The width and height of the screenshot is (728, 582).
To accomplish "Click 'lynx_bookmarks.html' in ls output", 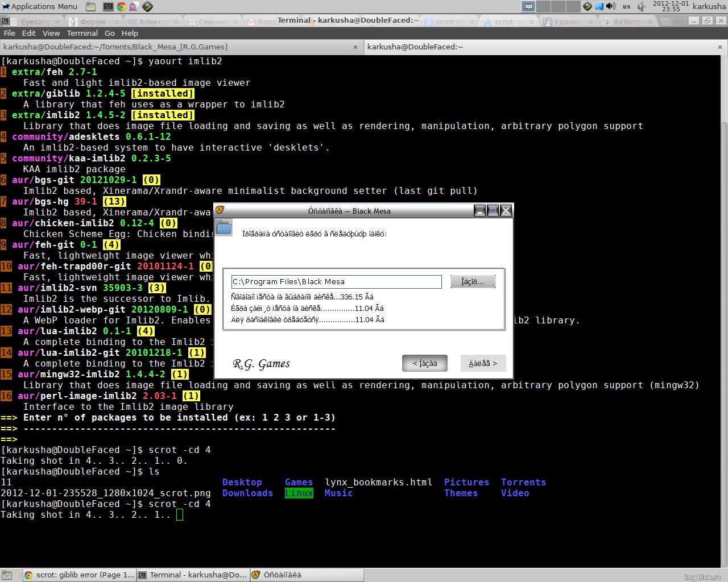I will point(379,482).
